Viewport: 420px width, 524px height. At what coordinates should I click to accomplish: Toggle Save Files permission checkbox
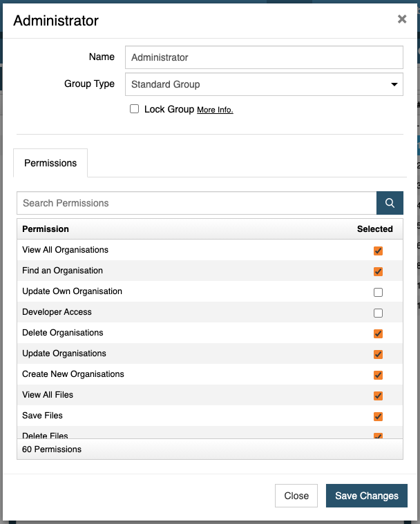point(378,416)
